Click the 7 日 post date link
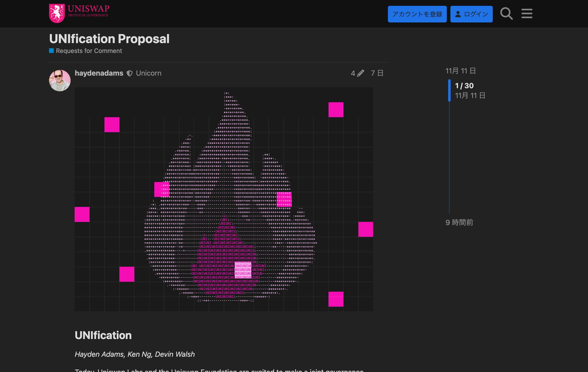 (377, 73)
